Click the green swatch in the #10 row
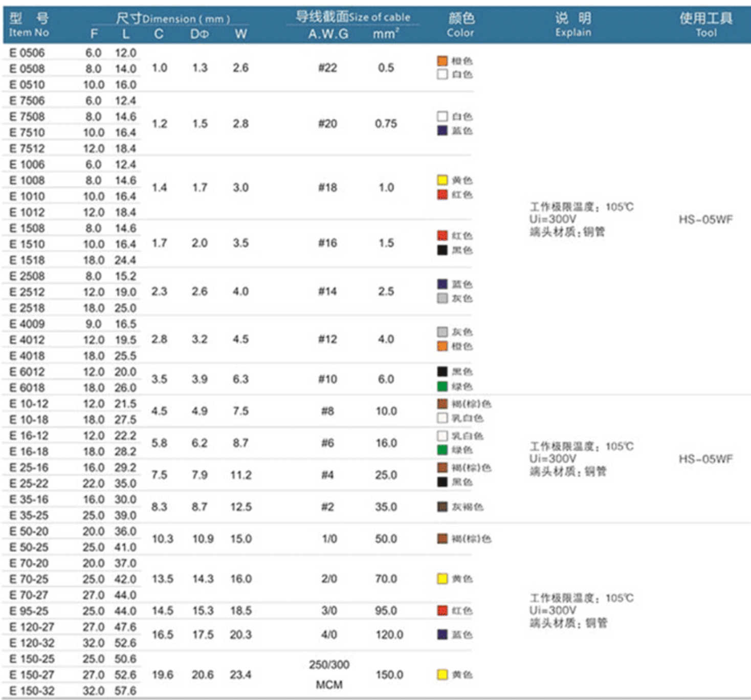The image size is (751, 700). click(x=442, y=386)
